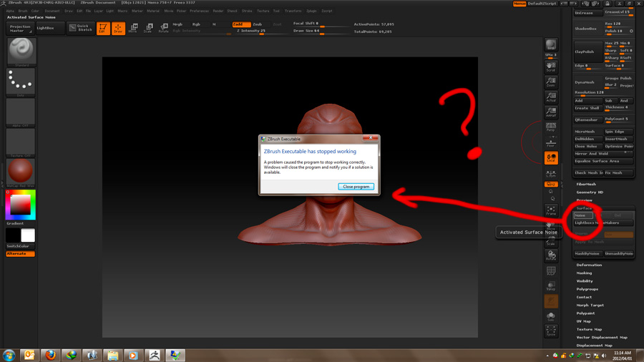
Task: Click the Scroll document icon
Action: [551, 67]
